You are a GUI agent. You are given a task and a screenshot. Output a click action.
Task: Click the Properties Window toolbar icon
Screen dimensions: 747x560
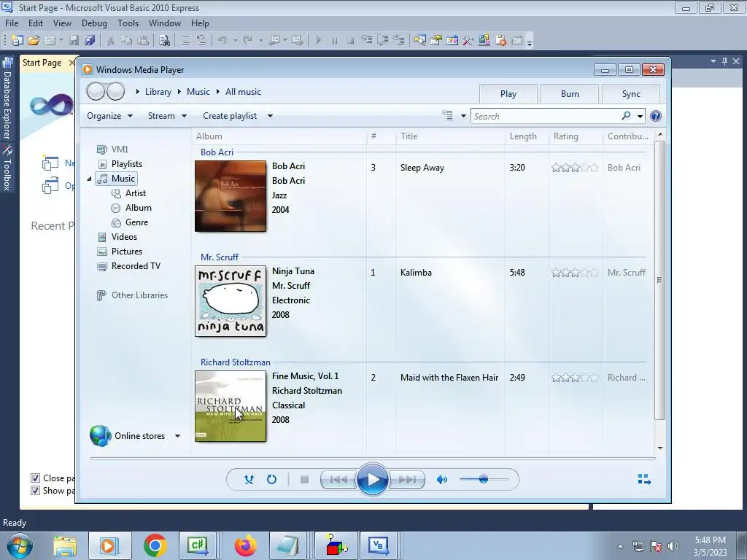436,41
